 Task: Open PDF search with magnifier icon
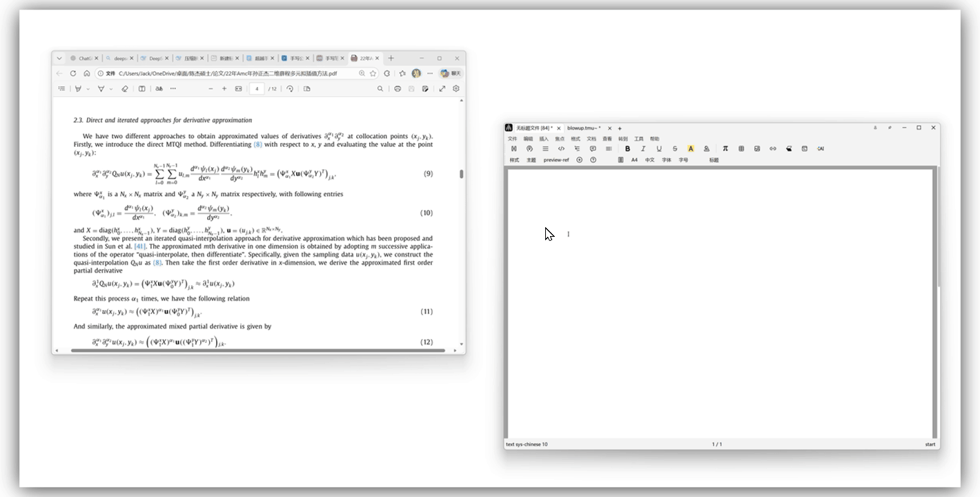[x=380, y=88]
